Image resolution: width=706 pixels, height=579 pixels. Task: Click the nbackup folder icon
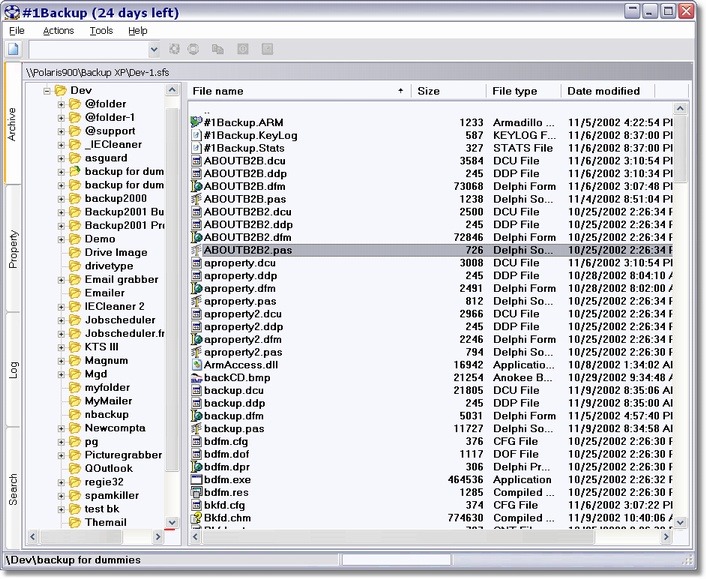coord(75,415)
